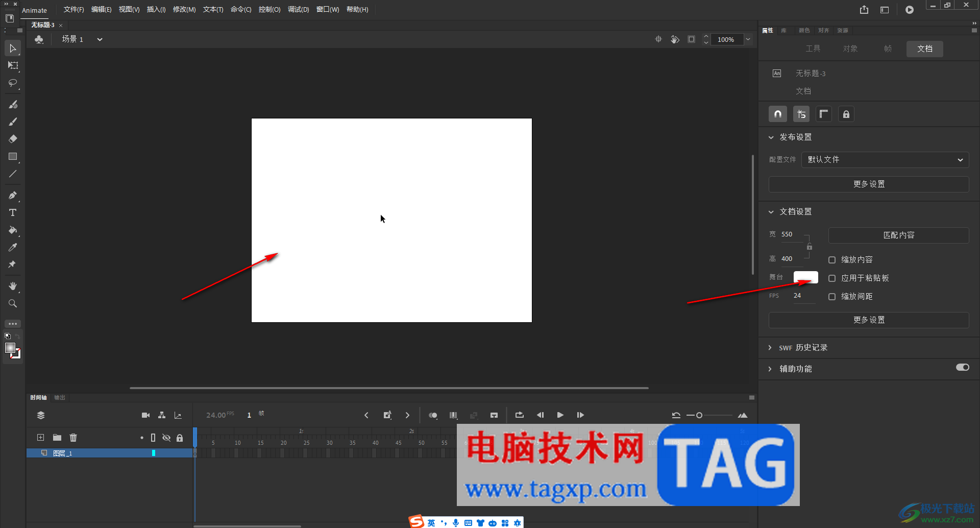The image size is (980, 528).
Task: Toggle hide all layers eye icon
Action: tap(166, 438)
